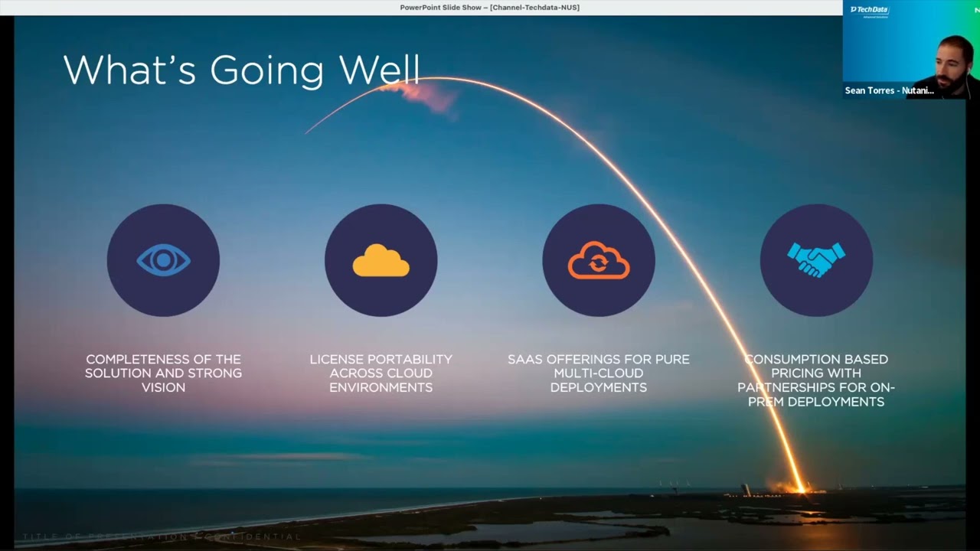Screen dimensions: 980x551
Task: Click the PowerPoint Slide Show window title
Action: (x=489, y=8)
